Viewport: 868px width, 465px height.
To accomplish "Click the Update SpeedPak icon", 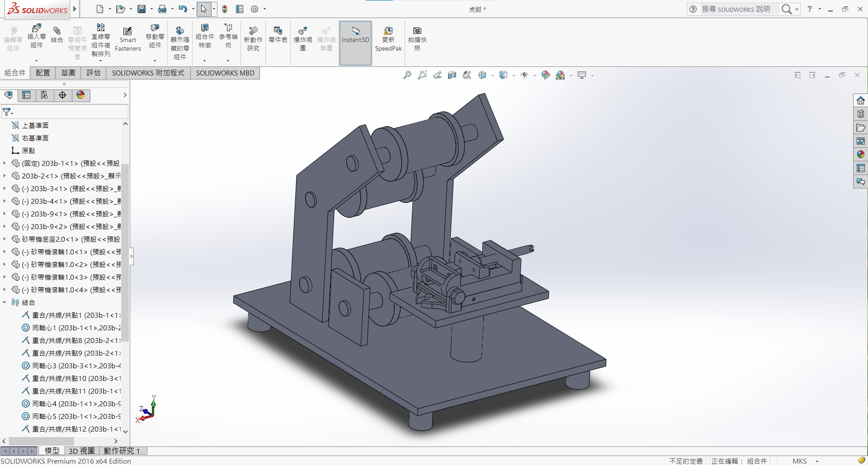I will click(x=388, y=39).
